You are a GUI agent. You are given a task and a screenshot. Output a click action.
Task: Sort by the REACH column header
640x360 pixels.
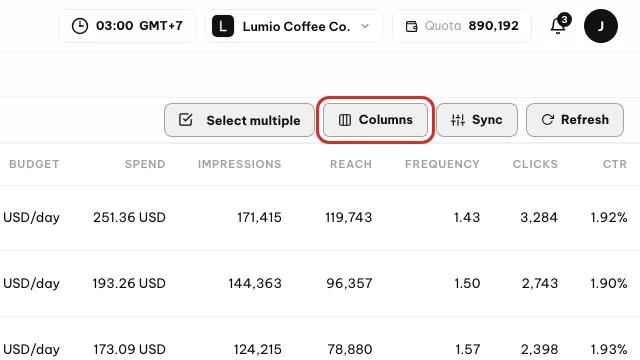(x=351, y=164)
